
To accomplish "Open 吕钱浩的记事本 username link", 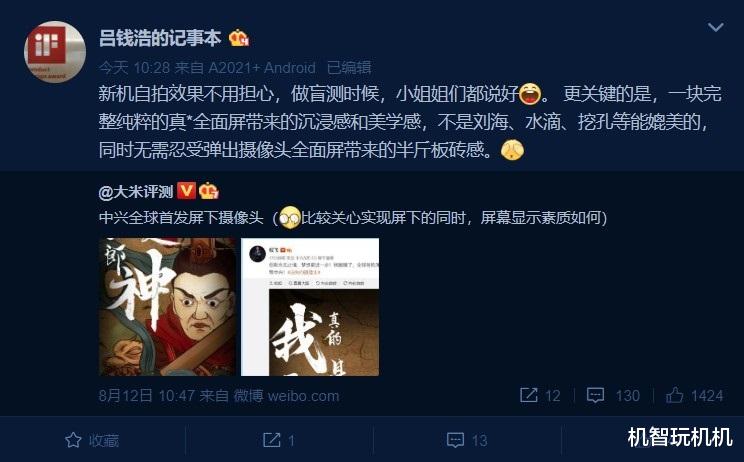I will [160, 38].
